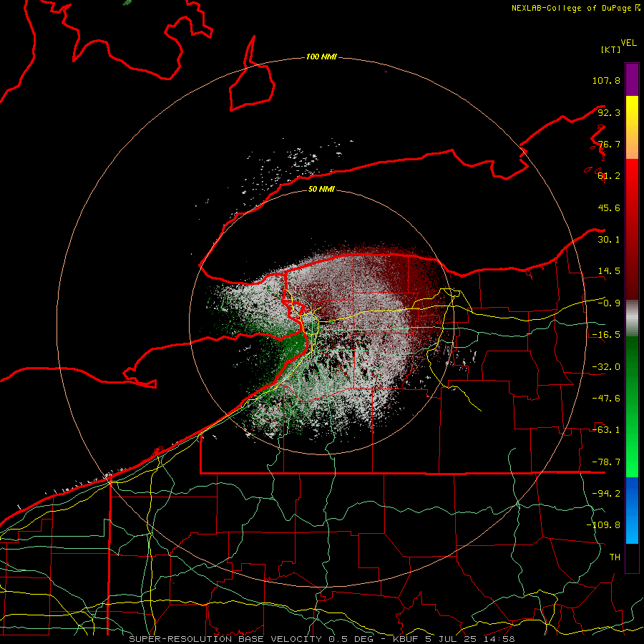Click the SUPER-RESOLUTION BASE VELOCITY caption text
The height and width of the screenshot is (644, 644).
coord(227,639)
